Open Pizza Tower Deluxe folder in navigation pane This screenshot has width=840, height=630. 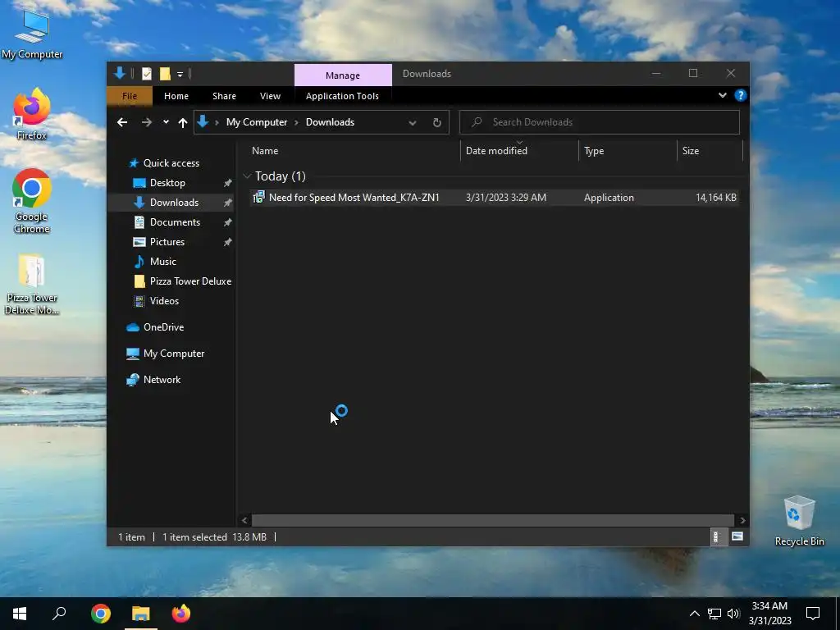click(182, 281)
